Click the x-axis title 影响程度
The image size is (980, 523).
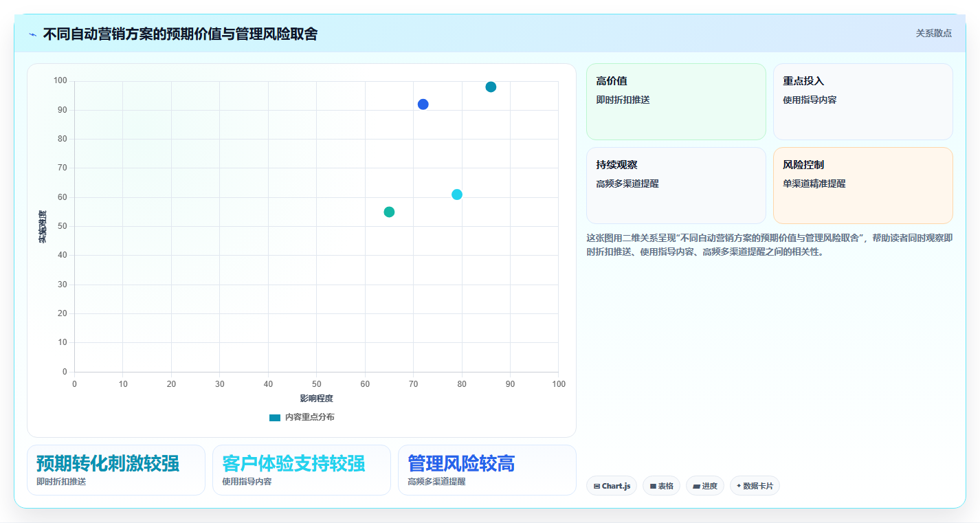click(316, 399)
